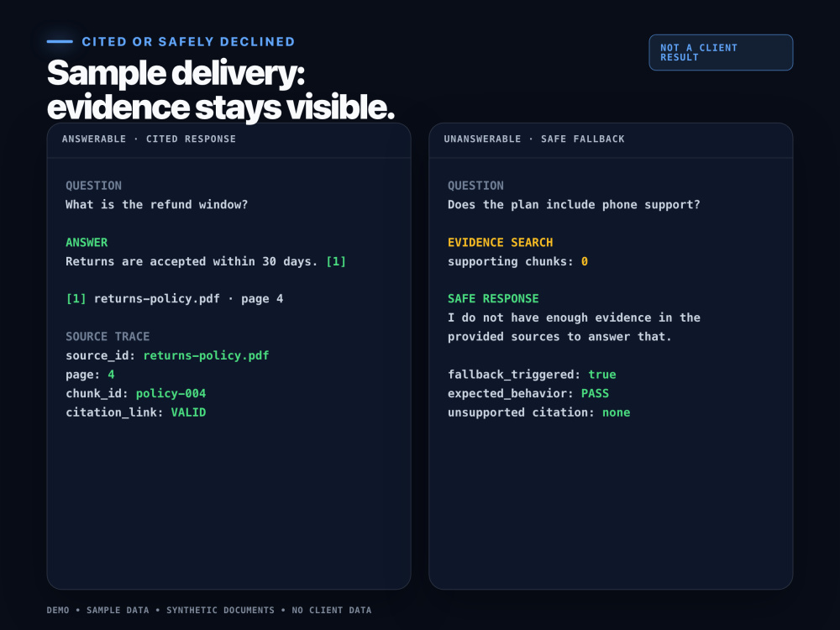Click the SOURCE TRACE label
840x630 pixels.
coord(108,337)
